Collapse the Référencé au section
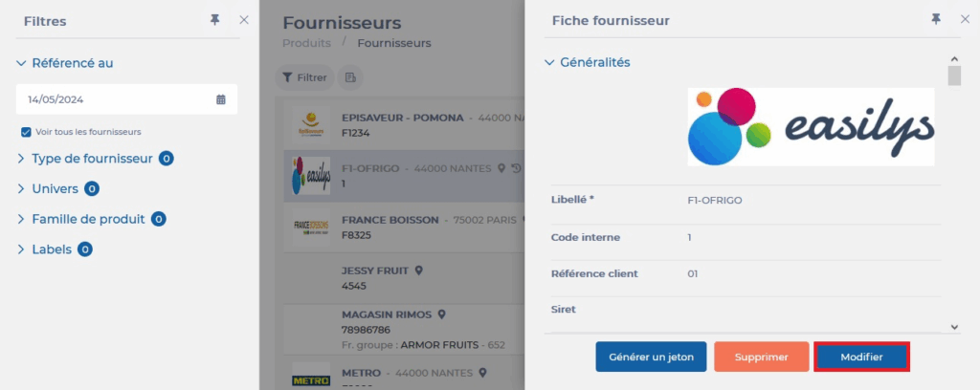This screenshot has height=390, width=980. [21, 63]
